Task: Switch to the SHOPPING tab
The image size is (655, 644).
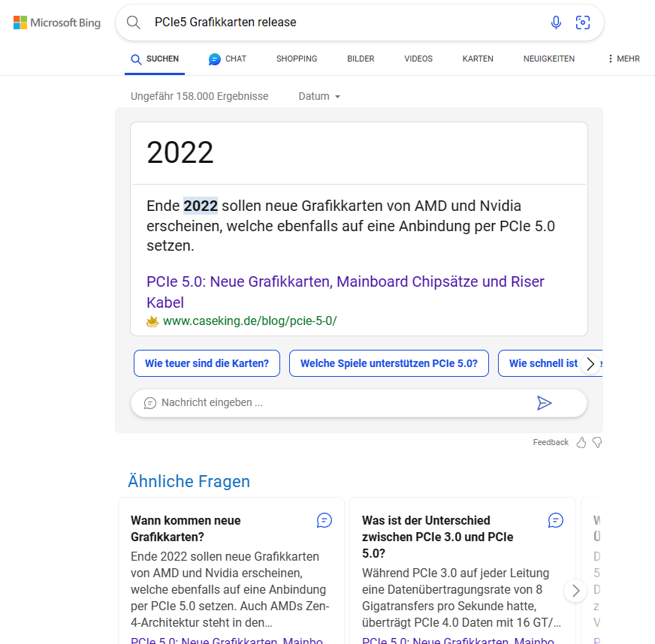Action: 297,59
